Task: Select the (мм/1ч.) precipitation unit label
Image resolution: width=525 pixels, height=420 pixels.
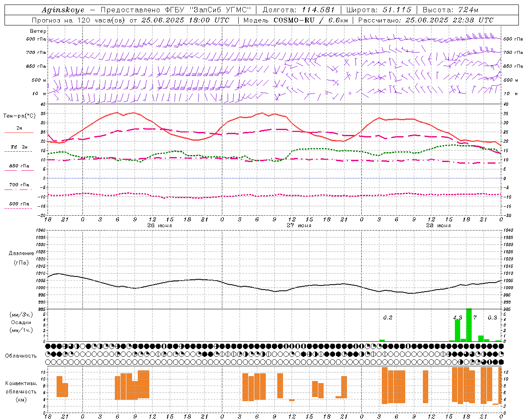Action: [x=21, y=330]
